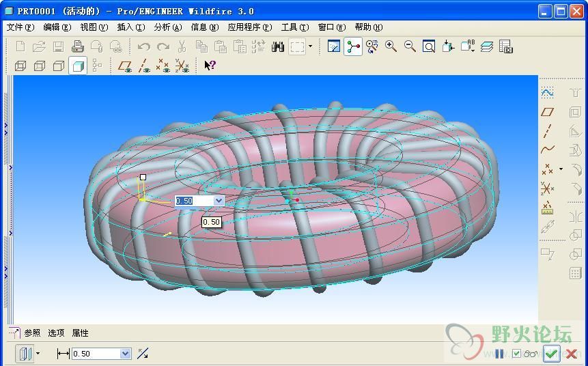Select Shading display mode
The width and height of the screenshot is (588, 366).
click(x=78, y=66)
